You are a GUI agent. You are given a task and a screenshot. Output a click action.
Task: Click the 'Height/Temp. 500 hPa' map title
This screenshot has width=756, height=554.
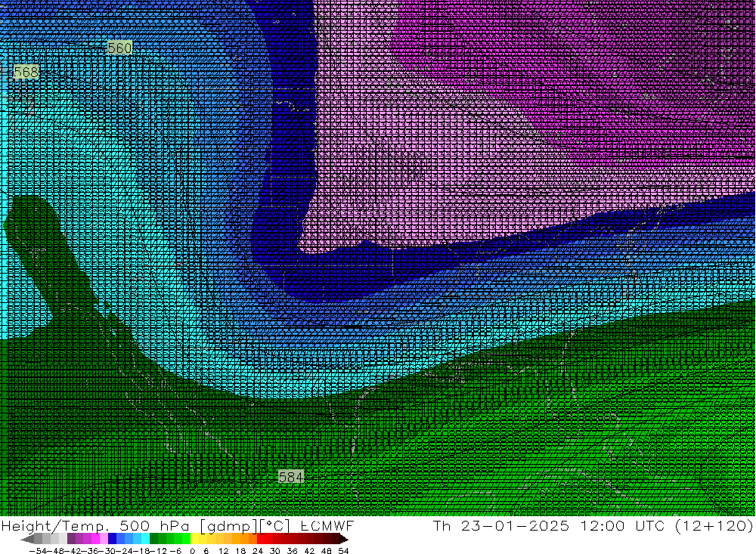(x=96, y=525)
